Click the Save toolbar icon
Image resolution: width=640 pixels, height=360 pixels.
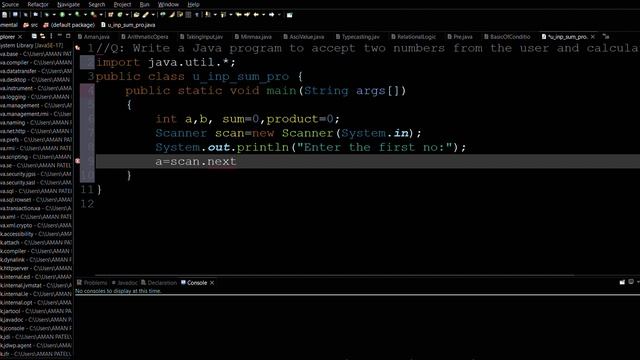click(x=15, y=15)
